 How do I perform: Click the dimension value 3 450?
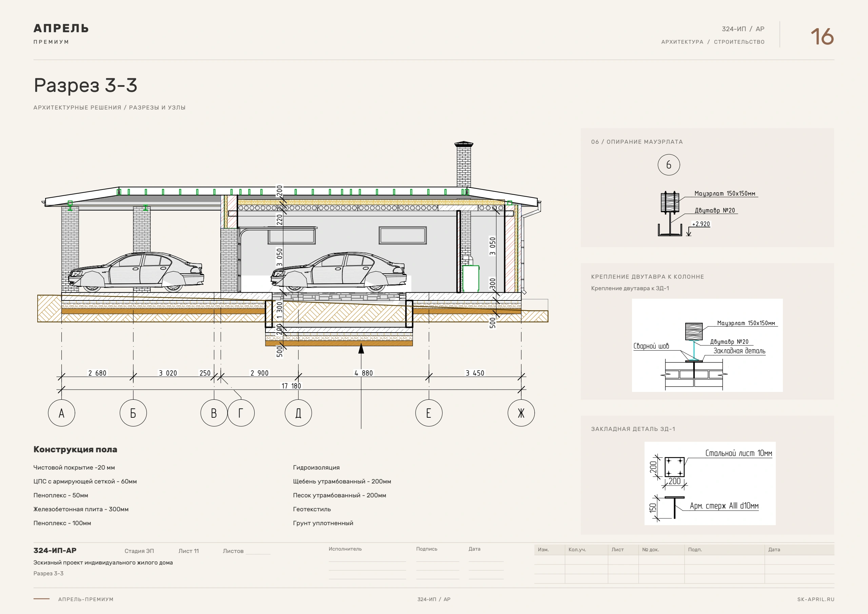click(475, 373)
